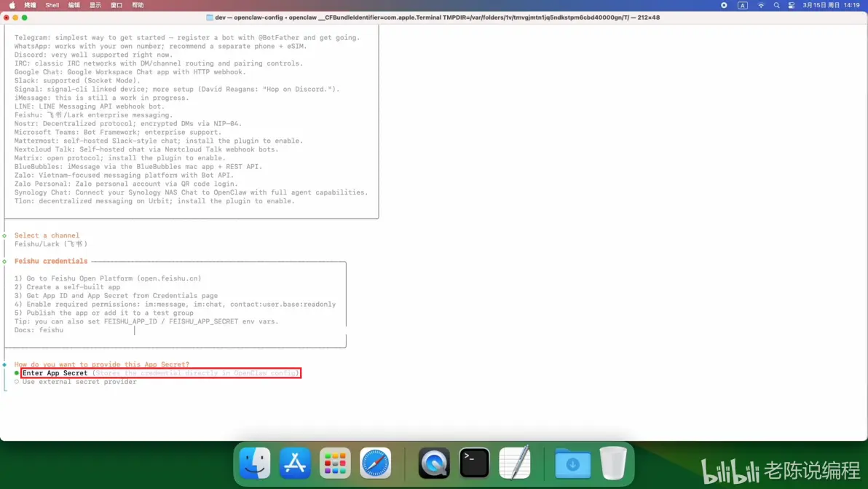Minimize the Terminal window

(15, 17)
